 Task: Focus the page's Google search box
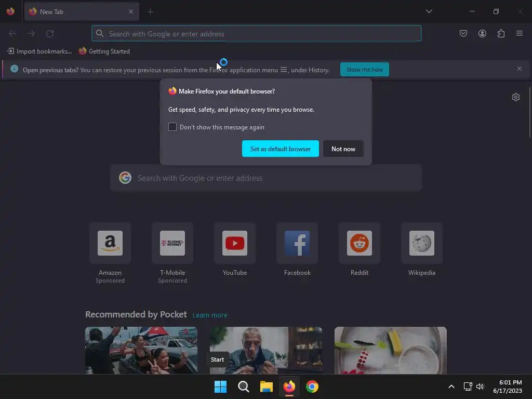pos(266,178)
